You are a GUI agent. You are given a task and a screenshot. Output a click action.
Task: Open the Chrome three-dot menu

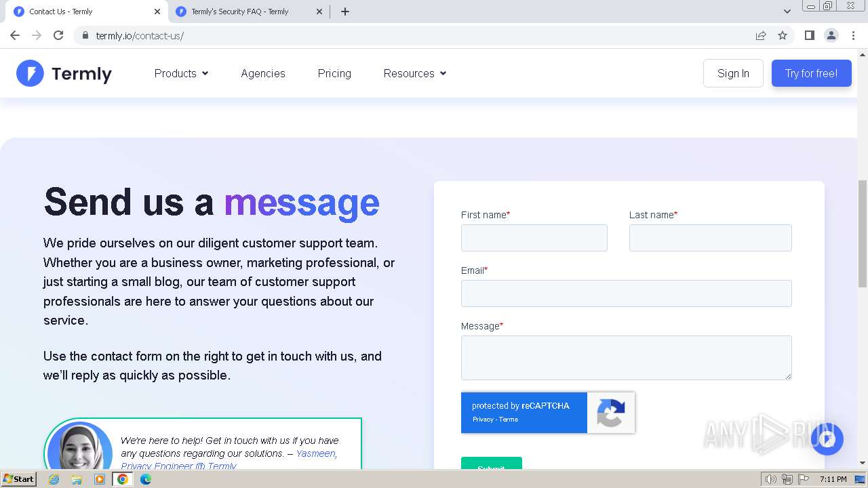[x=853, y=35]
